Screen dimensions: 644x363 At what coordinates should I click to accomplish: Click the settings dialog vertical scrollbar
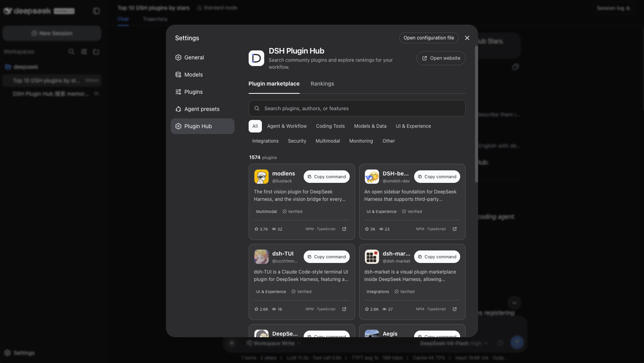coord(476,114)
